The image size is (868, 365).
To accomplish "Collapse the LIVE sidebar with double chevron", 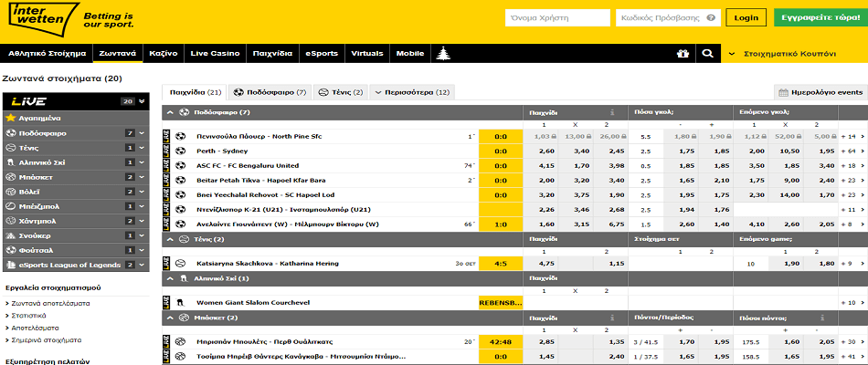I will 142,101.
